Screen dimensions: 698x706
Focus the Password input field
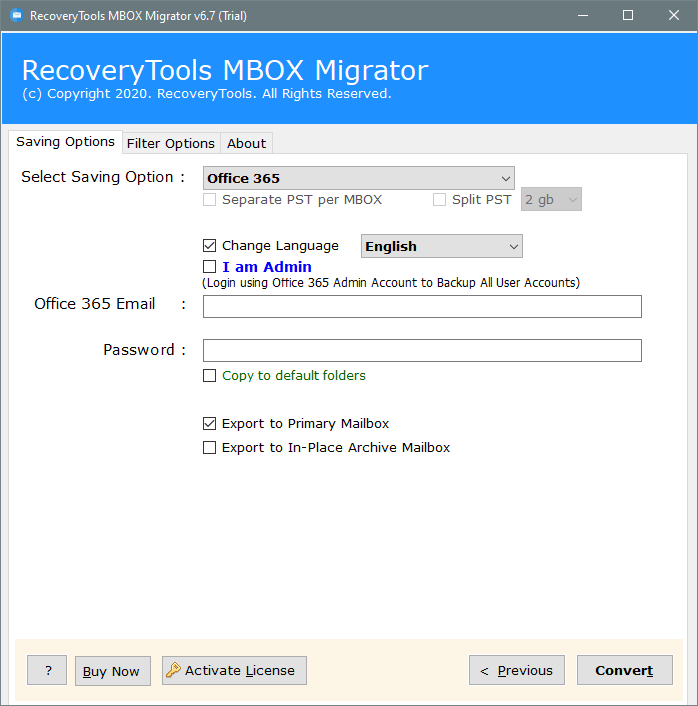tap(422, 350)
